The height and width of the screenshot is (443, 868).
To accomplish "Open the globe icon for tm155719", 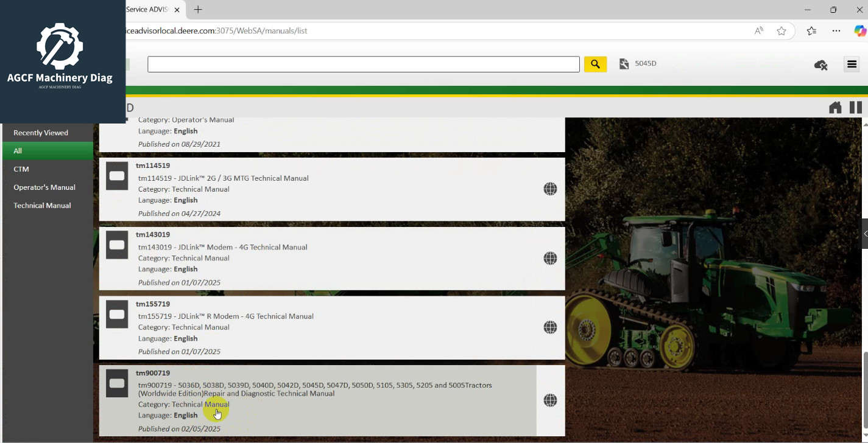I will click(x=550, y=327).
